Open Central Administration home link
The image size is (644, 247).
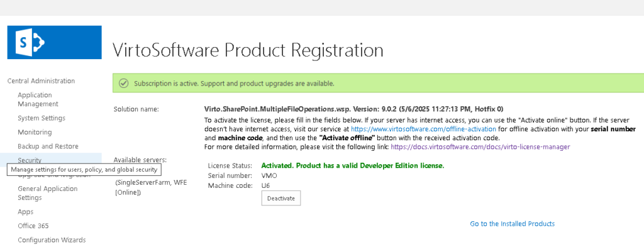pos(41,81)
